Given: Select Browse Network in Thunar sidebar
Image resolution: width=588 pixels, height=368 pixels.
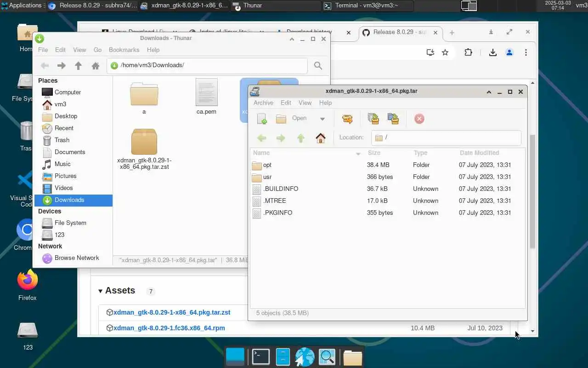Looking at the screenshot, I should tap(73, 258).
